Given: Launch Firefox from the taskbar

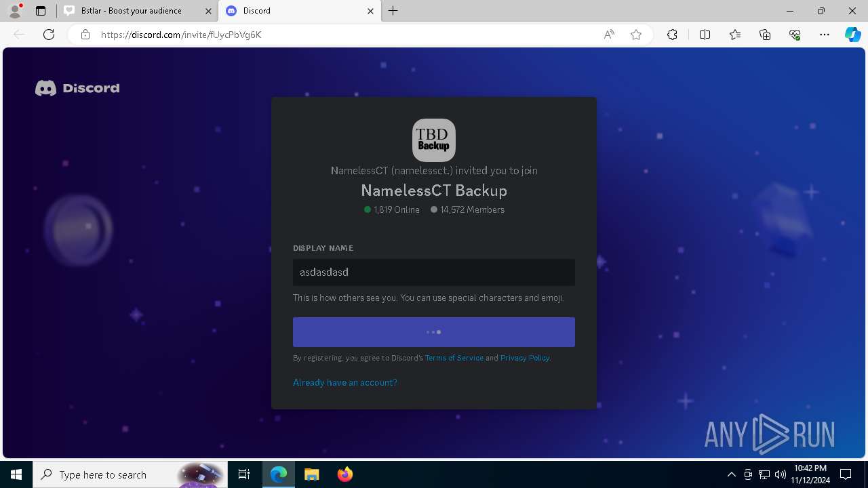Looking at the screenshot, I should [344, 474].
